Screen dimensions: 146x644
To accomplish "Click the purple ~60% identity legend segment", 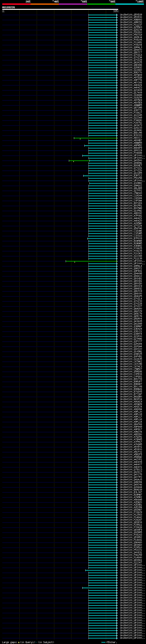I will pos(73,4).
